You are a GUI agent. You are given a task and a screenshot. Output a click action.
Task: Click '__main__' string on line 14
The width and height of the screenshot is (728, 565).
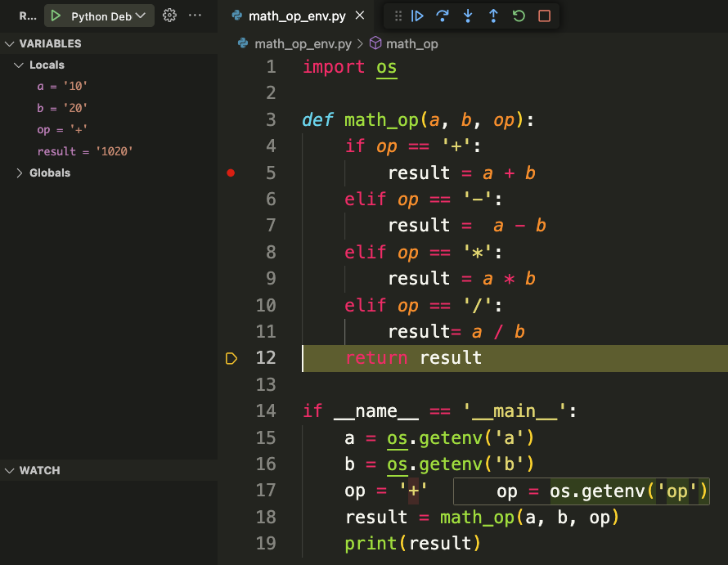(x=515, y=410)
